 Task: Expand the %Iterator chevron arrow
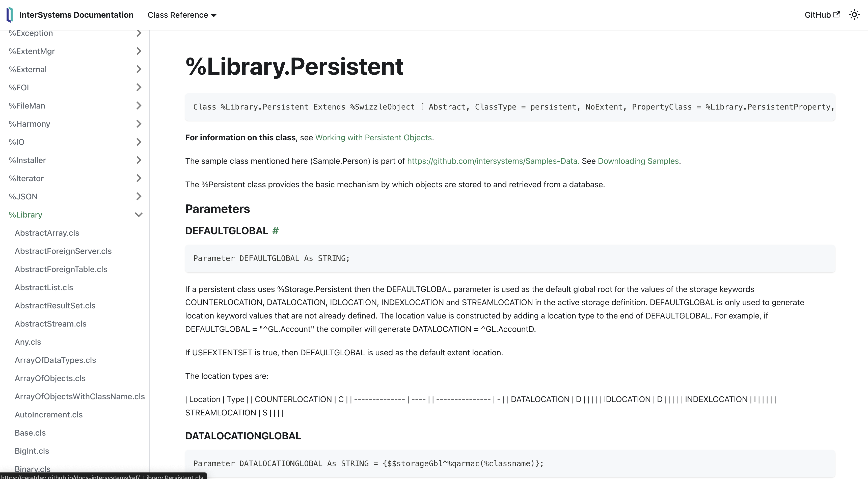pos(139,178)
